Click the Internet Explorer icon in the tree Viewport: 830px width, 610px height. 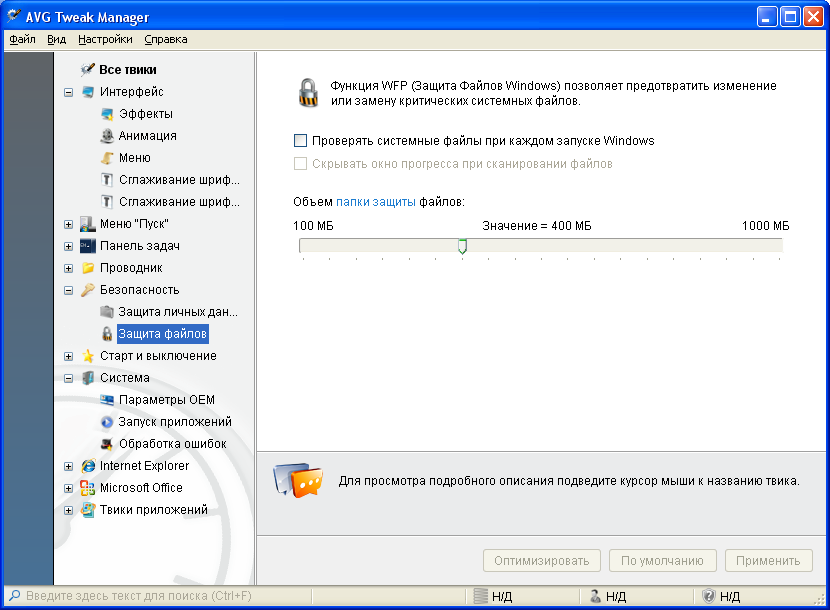[x=88, y=466]
